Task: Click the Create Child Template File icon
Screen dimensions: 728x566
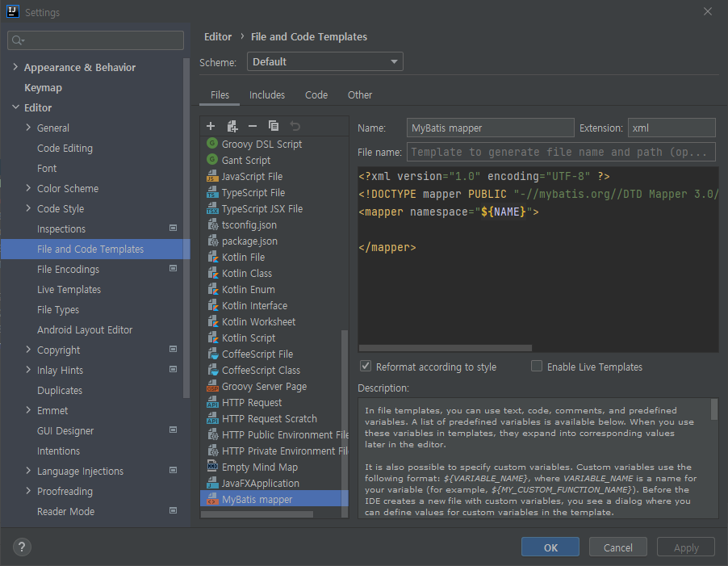Action: point(232,126)
